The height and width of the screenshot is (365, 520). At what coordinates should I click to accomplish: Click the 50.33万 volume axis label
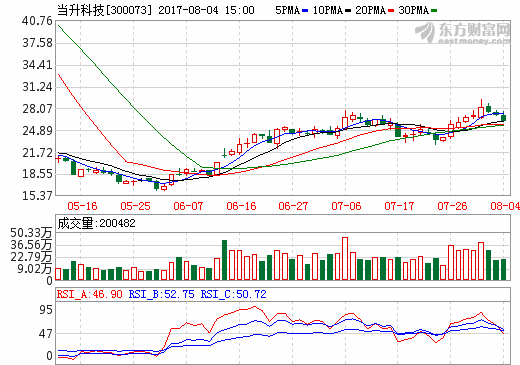(31, 233)
